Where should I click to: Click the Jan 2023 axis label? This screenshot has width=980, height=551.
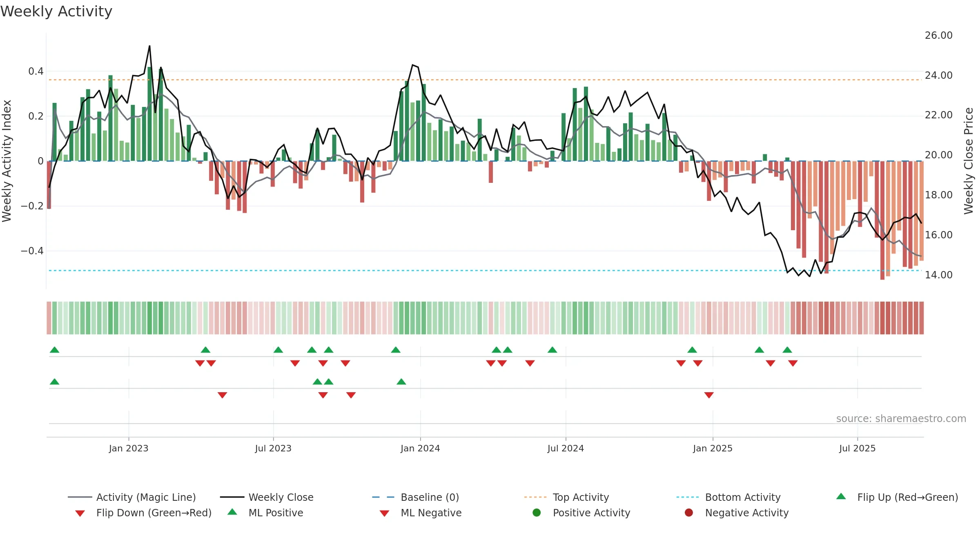[129, 448]
